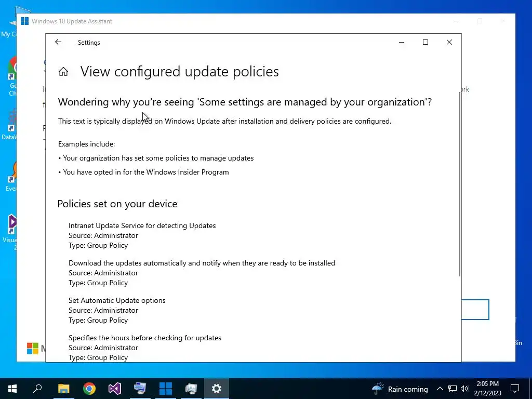
Task: Open the Settings home icon
Action: (x=63, y=72)
